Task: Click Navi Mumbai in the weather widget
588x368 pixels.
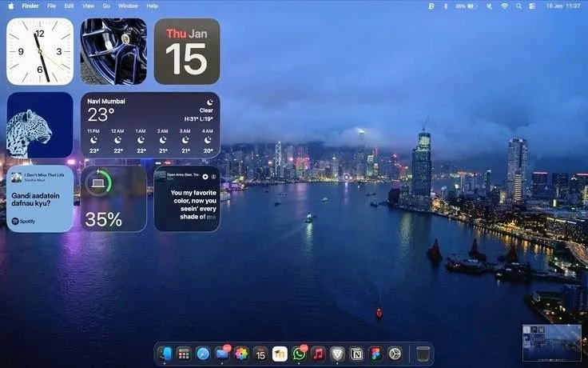Action: [106, 102]
